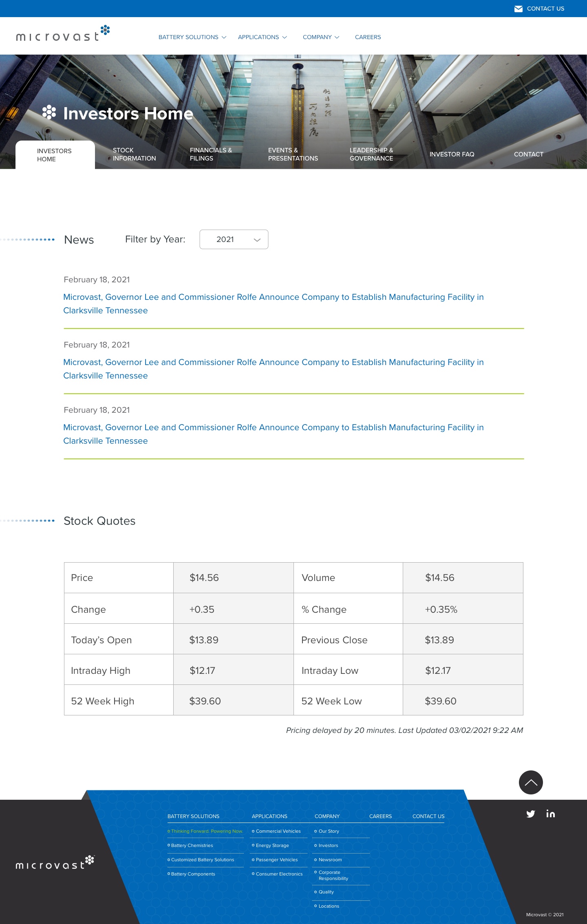The image size is (587, 924).
Task: Expand the Company dropdown menu
Action: (x=321, y=37)
